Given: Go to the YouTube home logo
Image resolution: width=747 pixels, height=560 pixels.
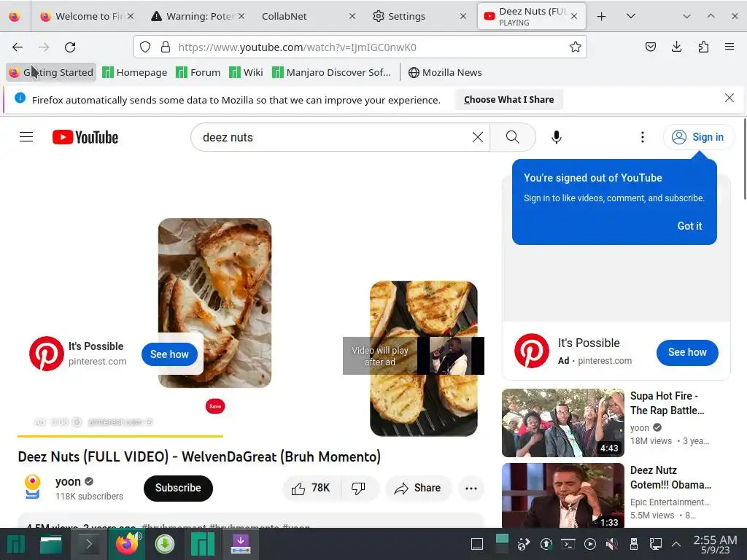Looking at the screenshot, I should [x=85, y=137].
